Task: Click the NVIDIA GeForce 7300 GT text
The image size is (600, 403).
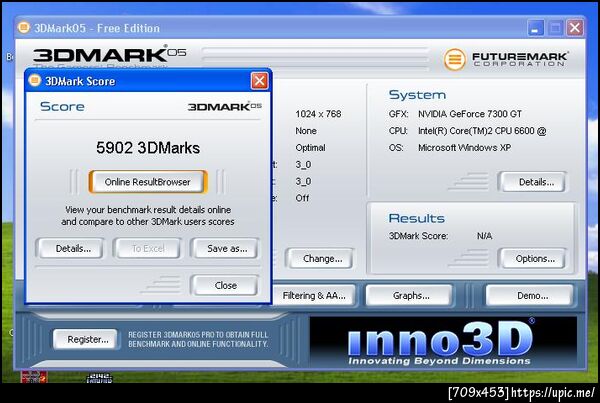Action: [x=470, y=114]
